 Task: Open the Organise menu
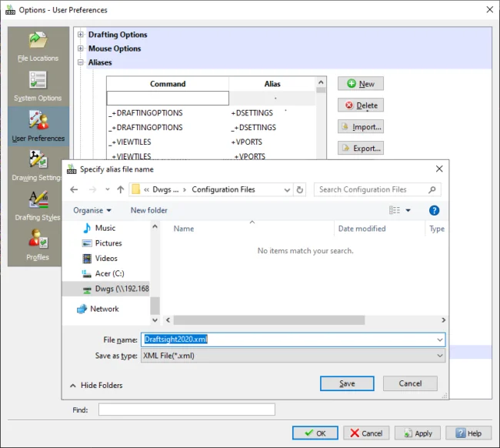click(92, 210)
